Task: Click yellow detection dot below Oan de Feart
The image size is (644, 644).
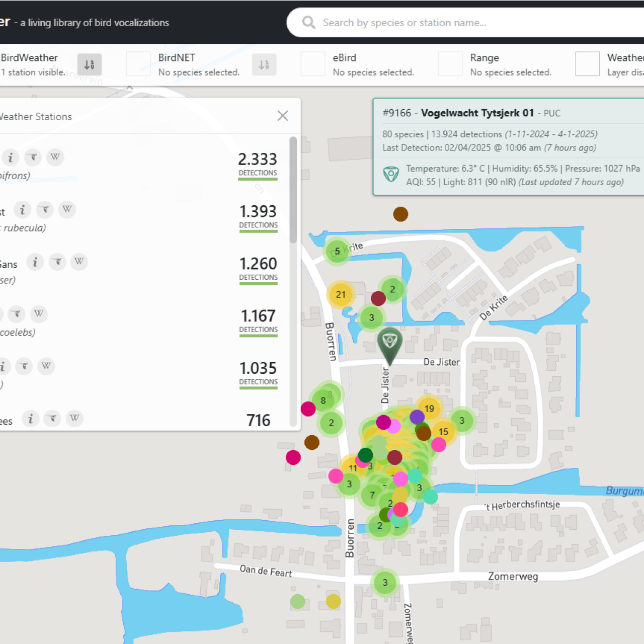Action: tap(333, 601)
